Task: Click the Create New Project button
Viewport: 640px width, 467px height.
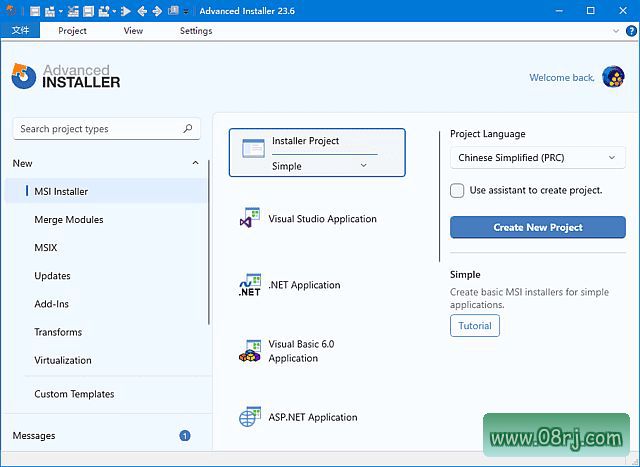Action: coord(538,227)
